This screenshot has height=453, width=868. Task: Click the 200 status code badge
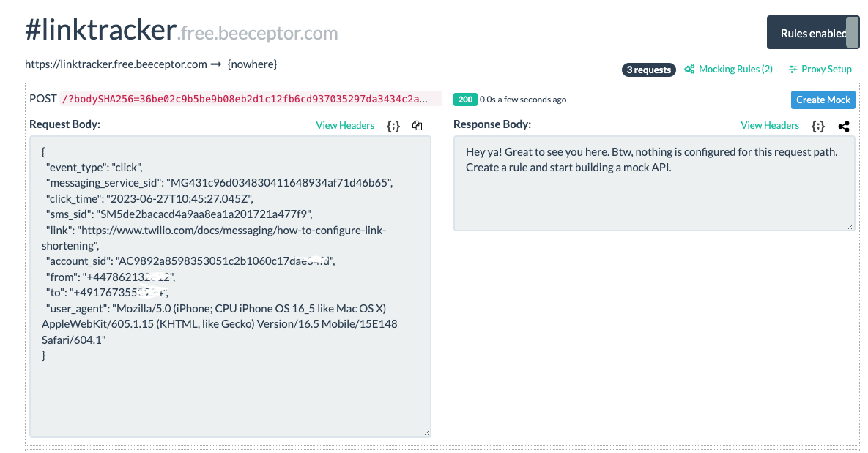point(464,100)
